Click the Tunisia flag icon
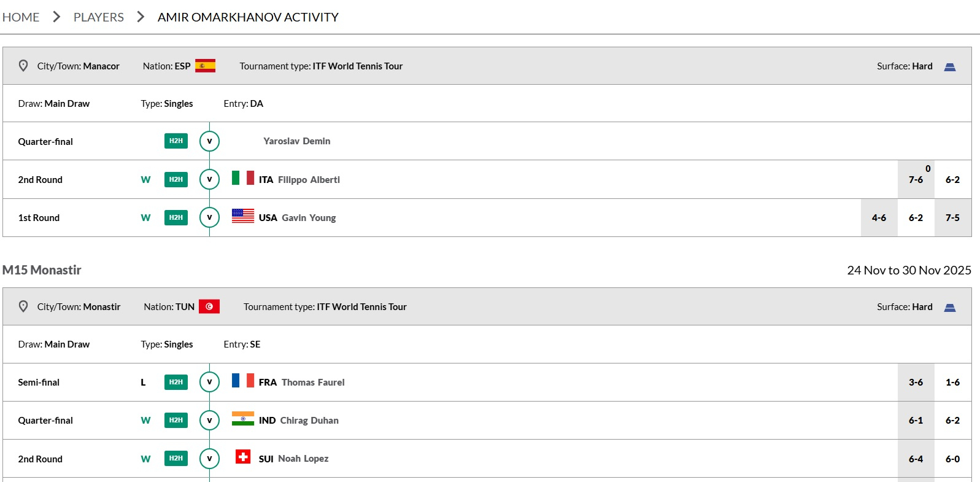Image resolution: width=980 pixels, height=482 pixels. point(209,306)
